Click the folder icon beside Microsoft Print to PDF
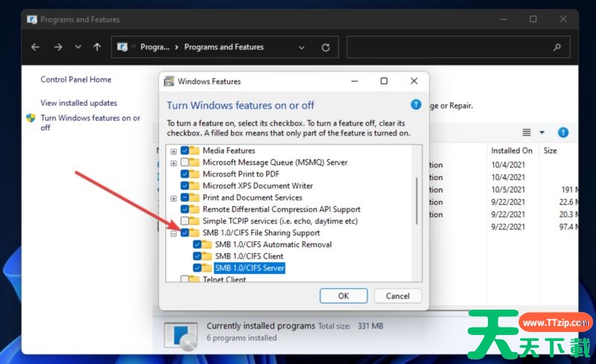The height and width of the screenshot is (364, 596). click(194, 174)
